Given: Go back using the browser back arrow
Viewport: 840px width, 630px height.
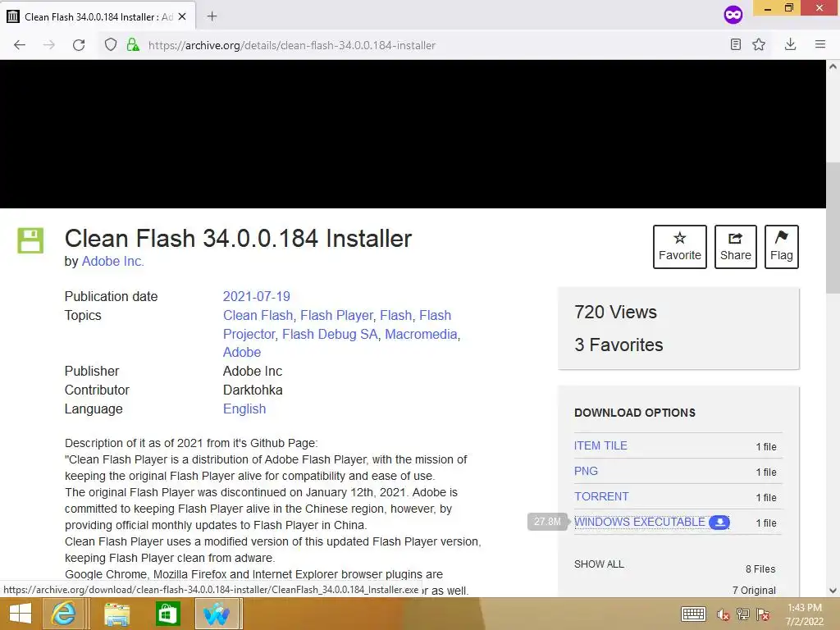Looking at the screenshot, I should click(x=20, y=45).
